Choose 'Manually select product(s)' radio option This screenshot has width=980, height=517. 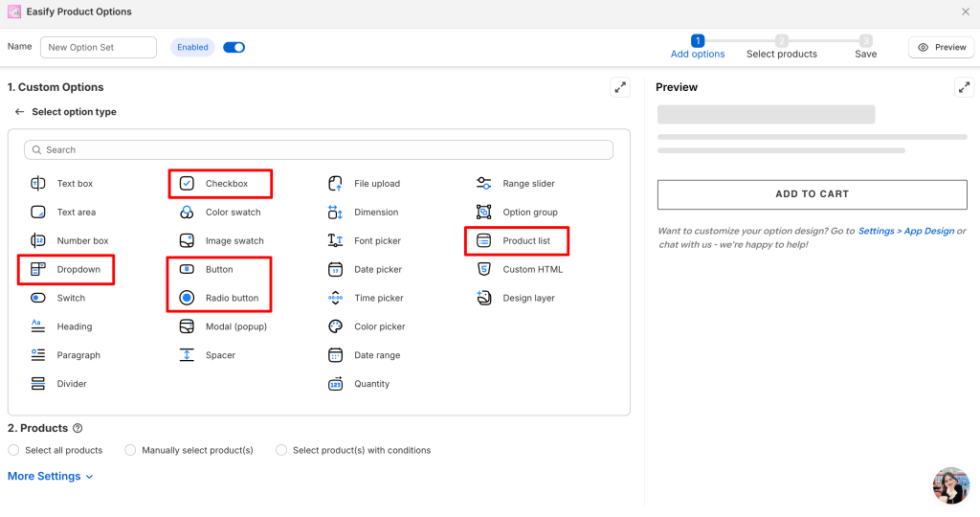(x=130, y=450)
